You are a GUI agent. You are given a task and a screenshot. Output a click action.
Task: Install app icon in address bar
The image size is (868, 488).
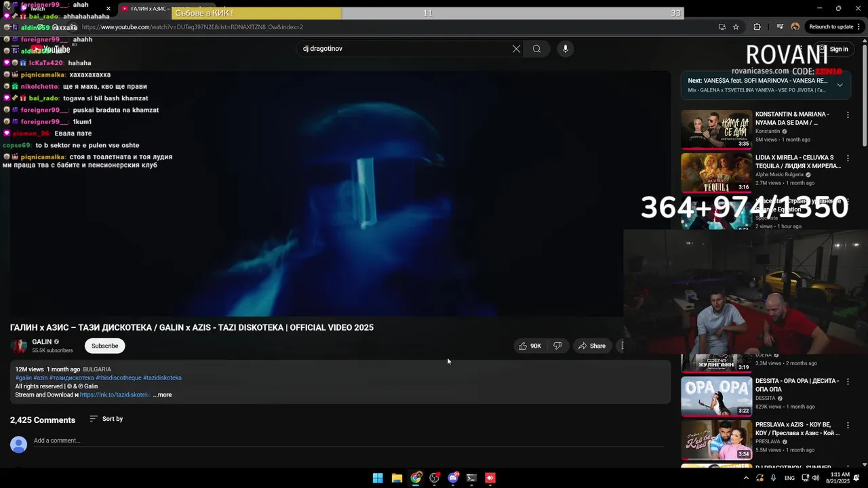(722, 27)
